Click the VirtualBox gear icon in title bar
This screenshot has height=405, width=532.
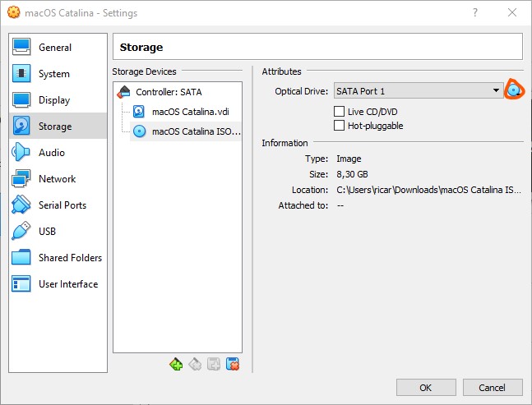(14, 12)
